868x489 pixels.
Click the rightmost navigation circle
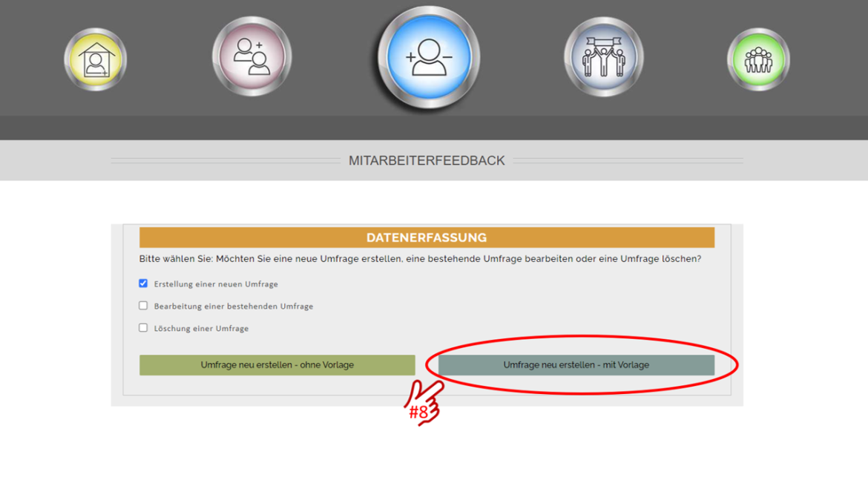[758, 58]
